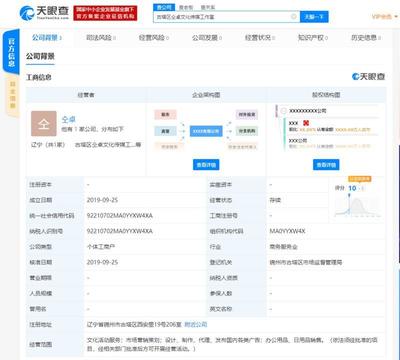400x360 pixels.
Task: Open the 自主信息 side tab
Action: [13, 95]
